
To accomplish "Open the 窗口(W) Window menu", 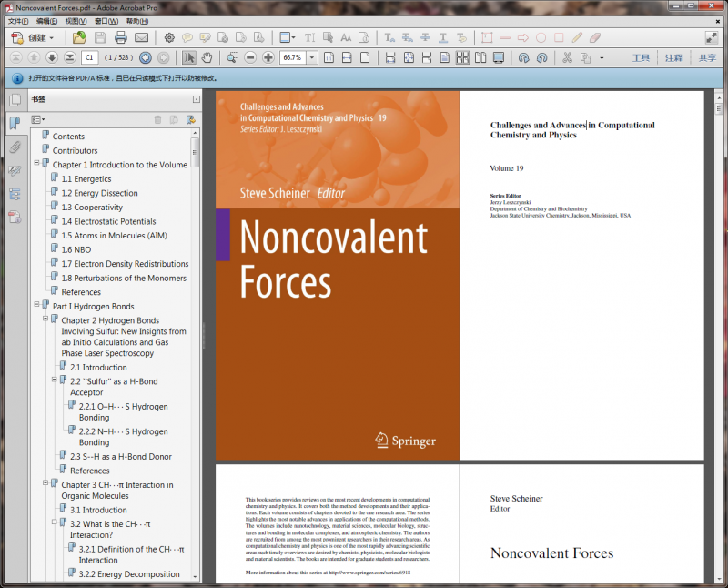I will 106,21.
